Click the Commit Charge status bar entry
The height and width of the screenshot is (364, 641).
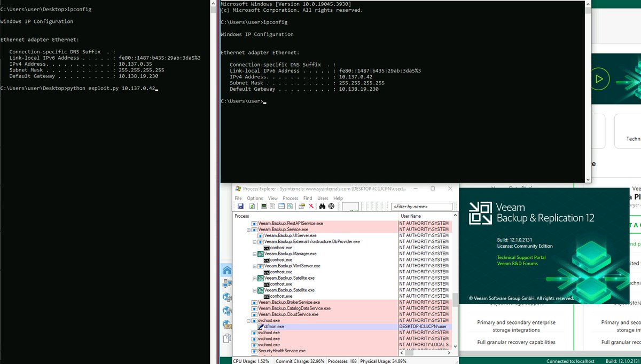coord(300,361)
